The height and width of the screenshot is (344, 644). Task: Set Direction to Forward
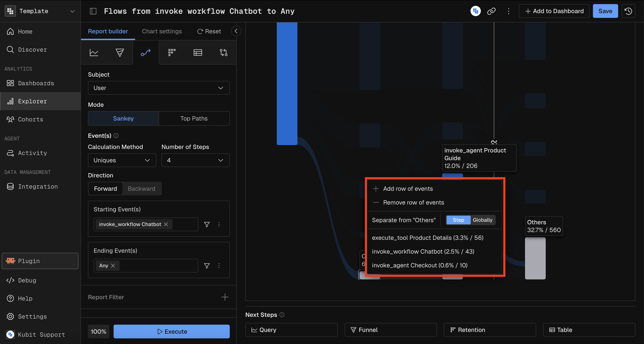coord(105,189)
